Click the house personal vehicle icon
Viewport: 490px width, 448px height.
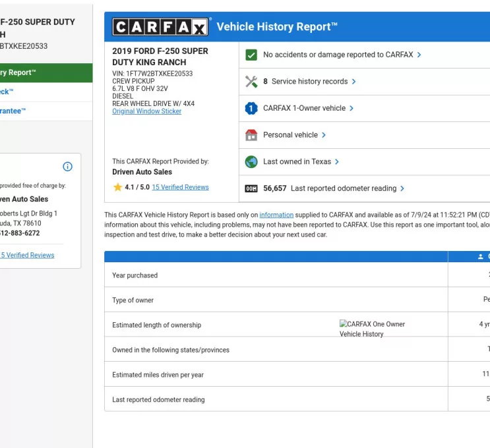tap(251, 135)
